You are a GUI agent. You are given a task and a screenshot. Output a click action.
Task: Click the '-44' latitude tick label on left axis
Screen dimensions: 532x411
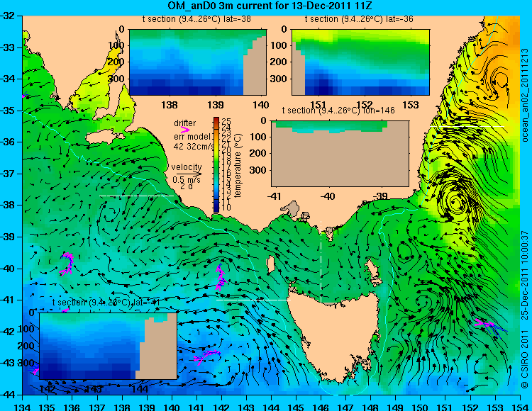(x=7, y=395)
